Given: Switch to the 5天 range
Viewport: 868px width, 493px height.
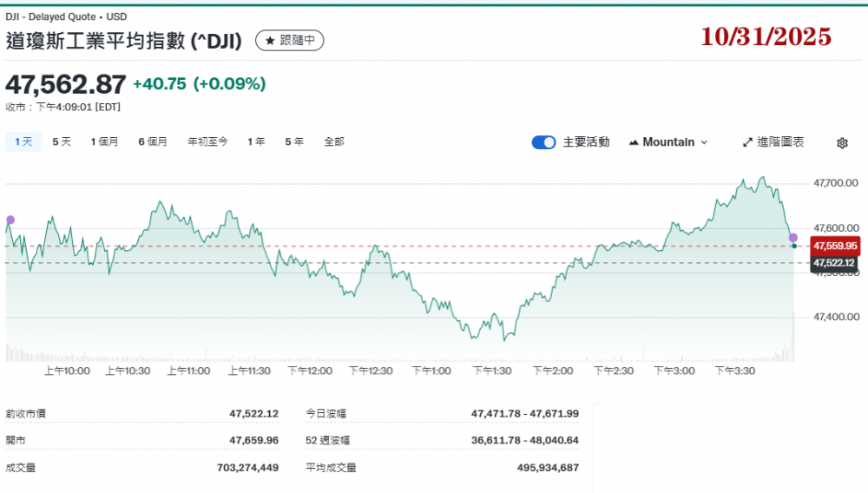Looking at the screenshot, I should (x=62, y=141).
